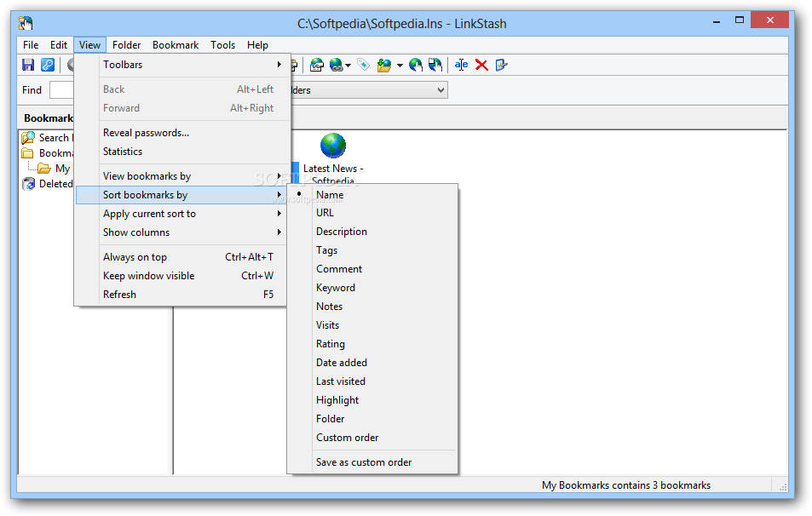Sort bookmarks by URL
Image resolution: width=812 pixels, height=516 pixels.
point(372,213)
